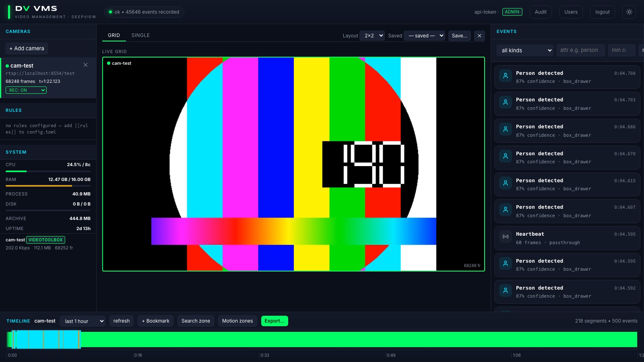
Task: Click the cyan segment on the timeline
Action: click(46, 339)
